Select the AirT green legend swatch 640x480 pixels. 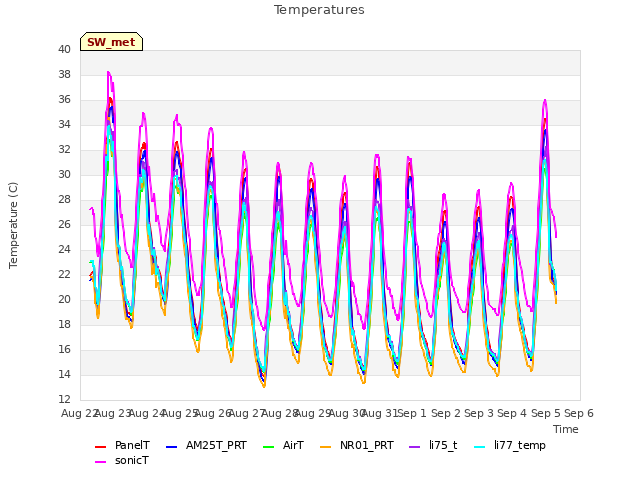coord(269,446)
